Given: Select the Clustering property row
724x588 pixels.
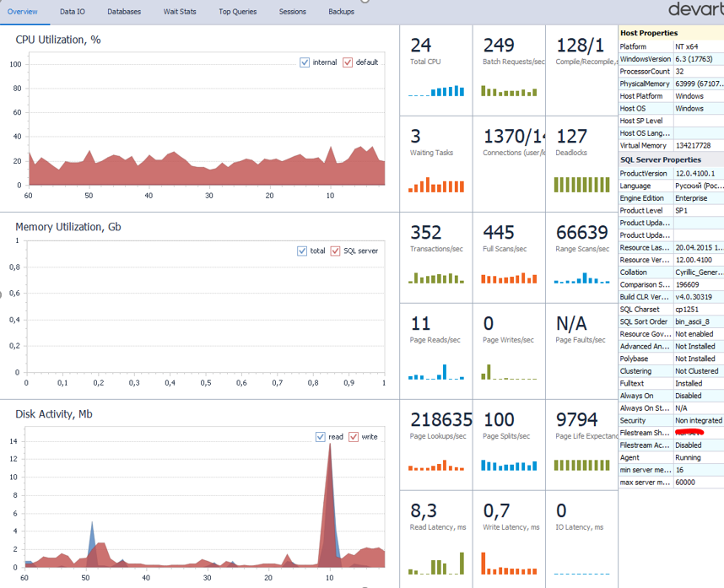Looking at the screenshot, I should point(672,371).
